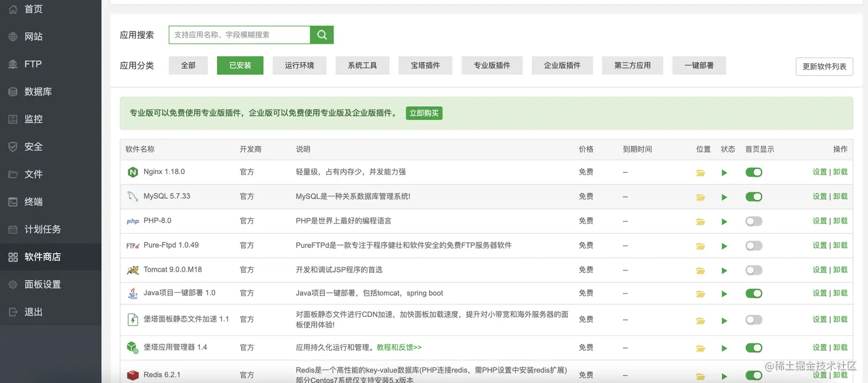
Task: Click the status play icon for PHP-8.0
Action: [724, 222]
